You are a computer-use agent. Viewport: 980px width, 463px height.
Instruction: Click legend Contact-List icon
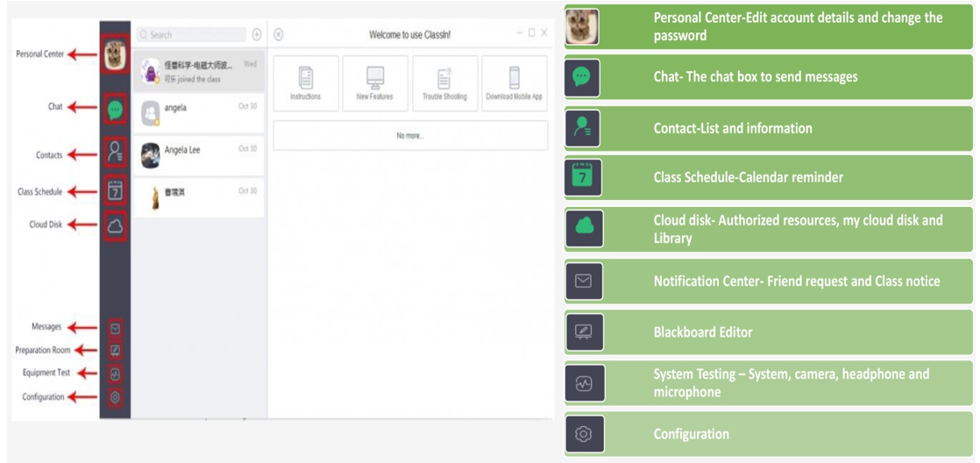coord(582,129)
